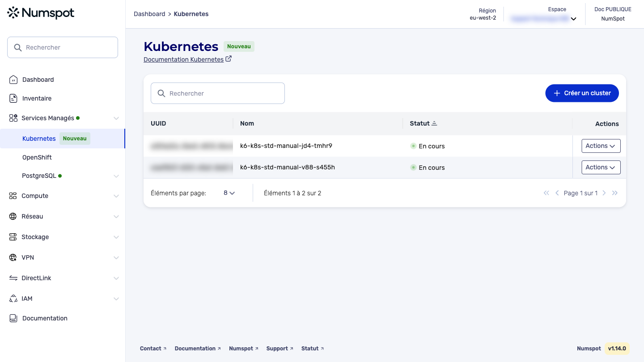Screen dimensions: 644x362
Task: Collapse the Services Managés section chevron
Action: pyautogui.click(x=116, y=118)
